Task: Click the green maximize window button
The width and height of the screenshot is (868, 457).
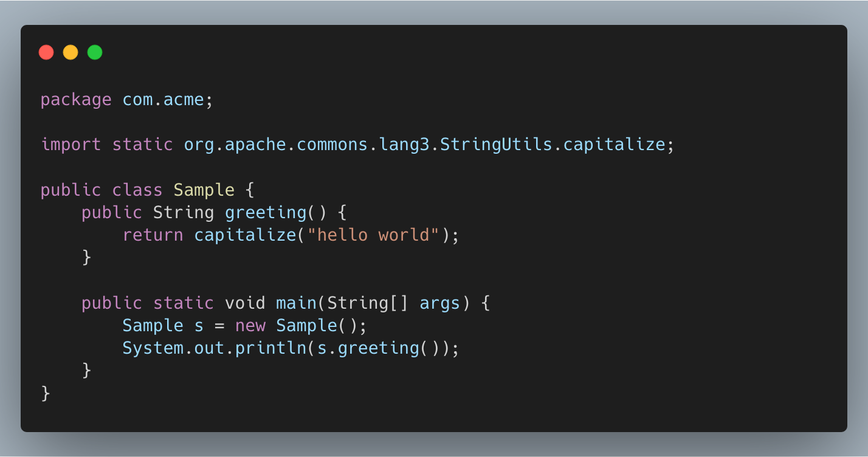Action: (95, 53)
